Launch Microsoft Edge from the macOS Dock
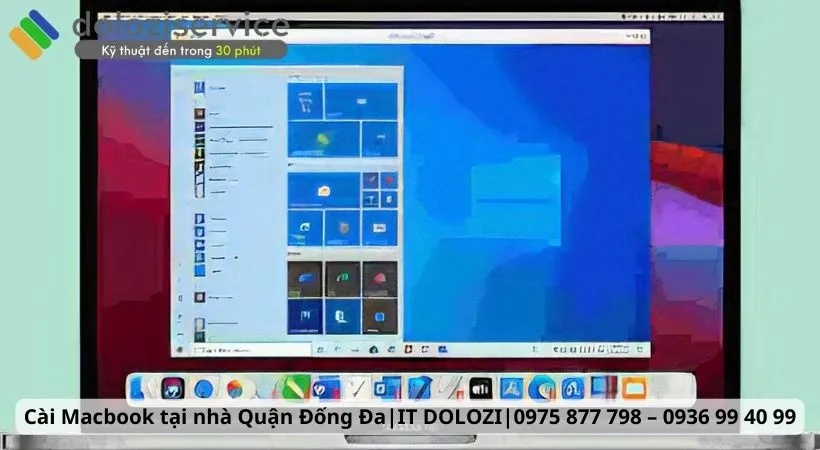This screenshot has height=450, width=820. coord(542,389)
